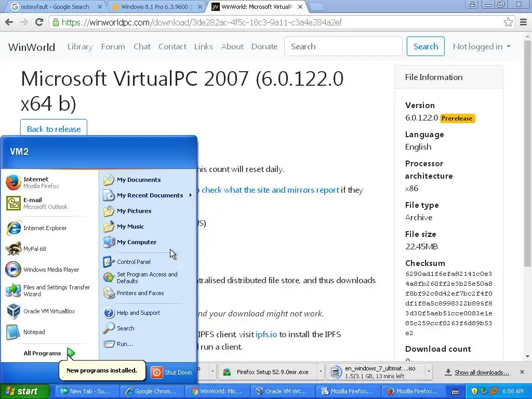Open Notepad from Start menu
532x399 pixels.
[25, 332]
